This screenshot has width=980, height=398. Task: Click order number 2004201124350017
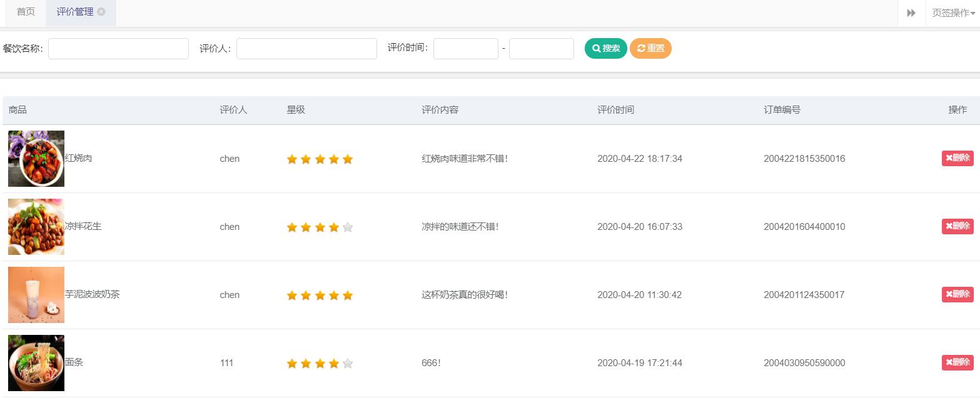(x=804, y=295)
